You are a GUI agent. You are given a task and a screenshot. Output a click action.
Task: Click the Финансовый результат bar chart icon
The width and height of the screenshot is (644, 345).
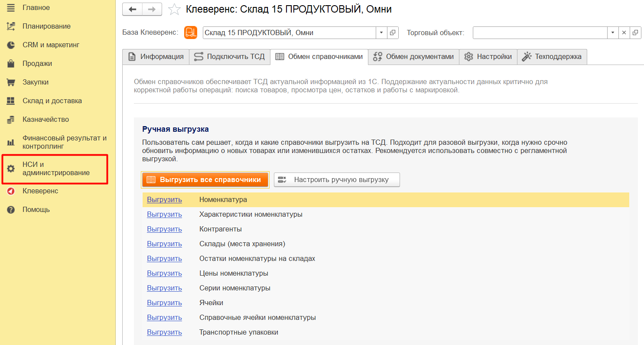[11, 142]
